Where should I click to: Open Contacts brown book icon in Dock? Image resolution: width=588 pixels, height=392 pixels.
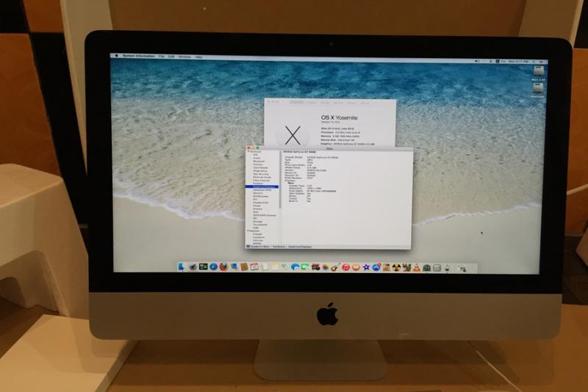pos(244,266)
